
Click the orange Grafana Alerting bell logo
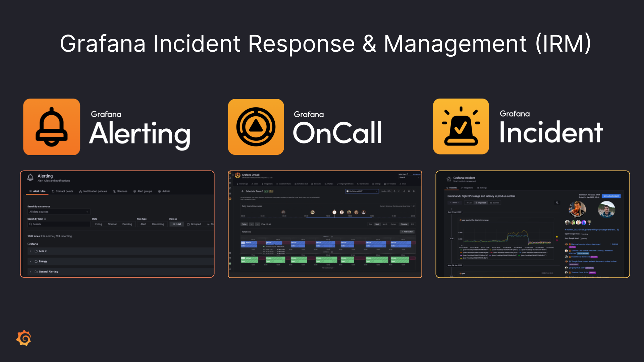pyautogui.click(x=52, y=127)
